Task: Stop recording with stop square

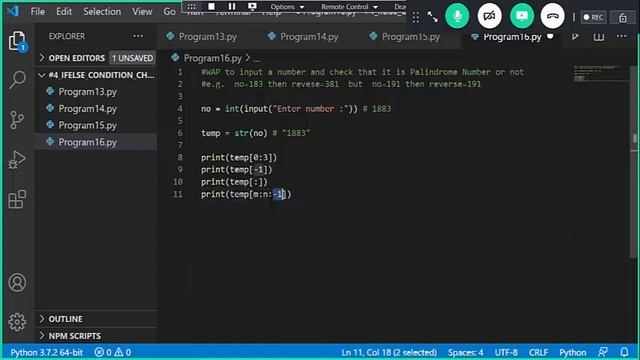Action: [x=211, y=6]
